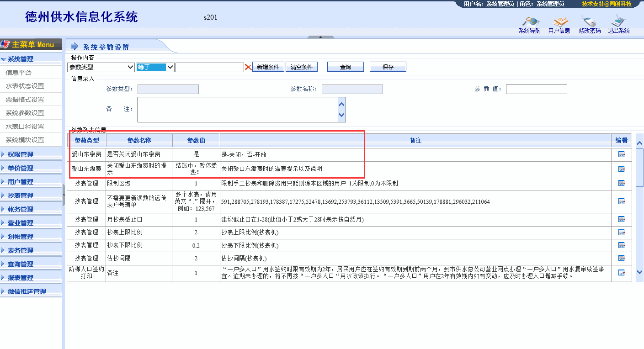This screenshot has height=349, width=644.
Task: Click edit icon for 限制区域 row
Action: point(621,183)
